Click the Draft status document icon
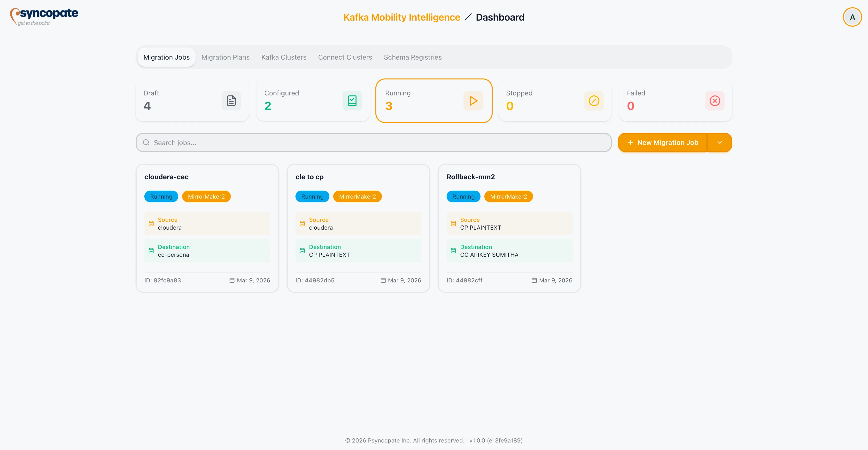Image resolution: width=868 pixels, height=450 pixels. tap(231, 101)
